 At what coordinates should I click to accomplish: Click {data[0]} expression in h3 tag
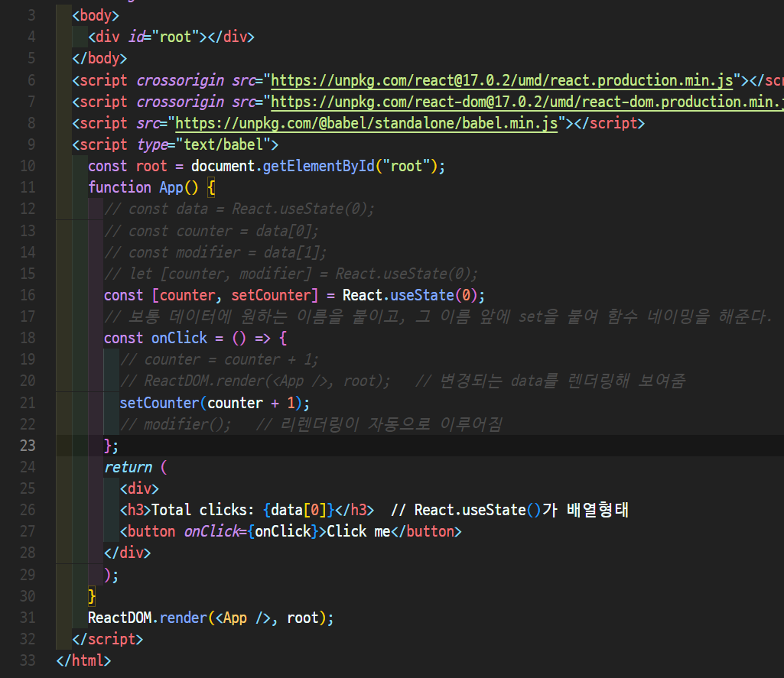point(298,510)
